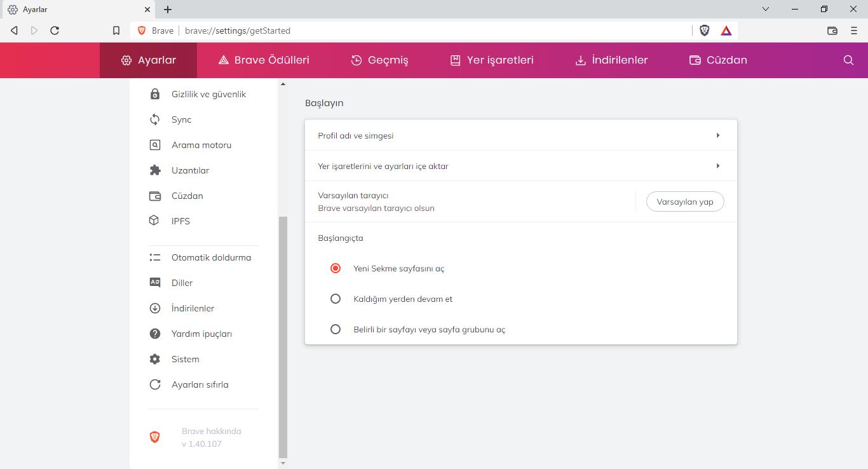Click the Arama motoru search icon
This screenshot has width=868, height=469.
pos(154,145)
